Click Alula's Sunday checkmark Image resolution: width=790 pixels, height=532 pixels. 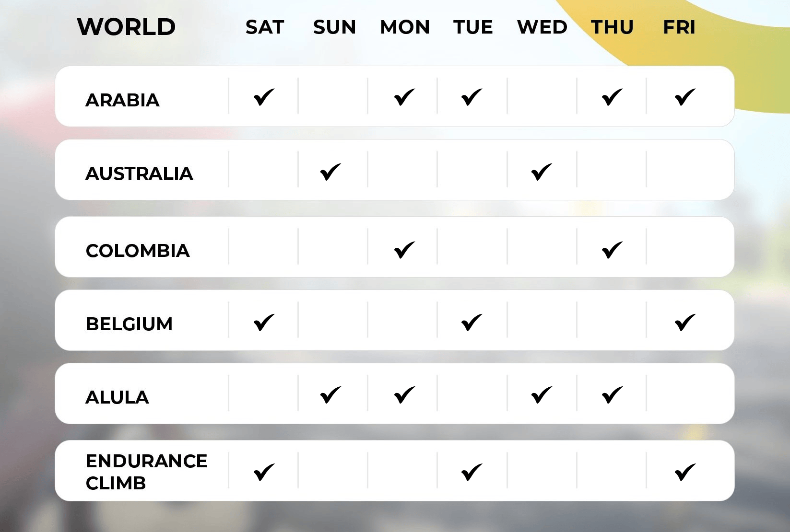330,395
